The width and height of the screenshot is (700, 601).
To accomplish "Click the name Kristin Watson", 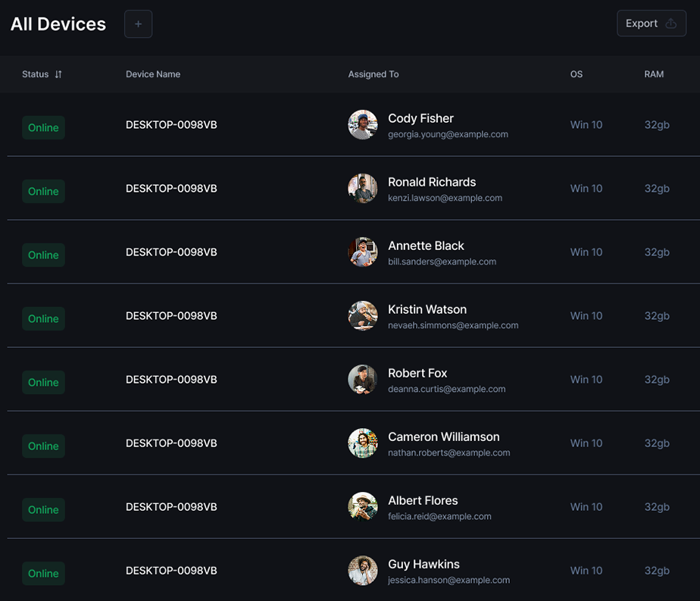I will pos(427,309).
